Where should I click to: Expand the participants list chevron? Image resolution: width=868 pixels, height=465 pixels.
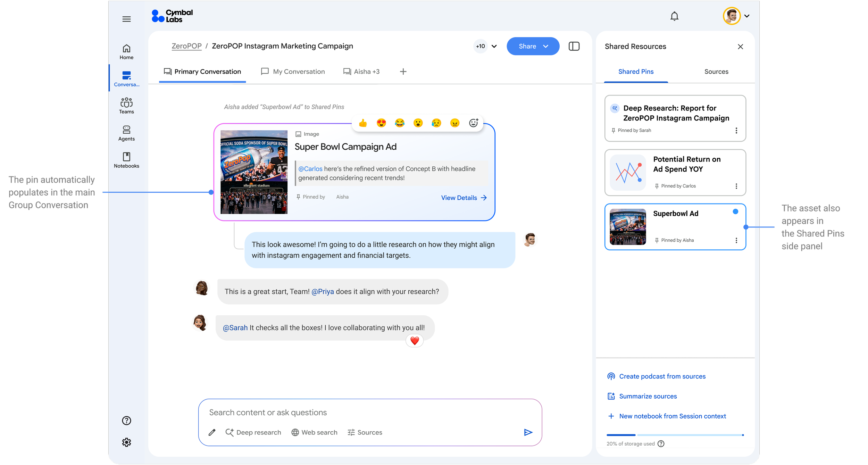pyautogui.click(x=494, y=47)
